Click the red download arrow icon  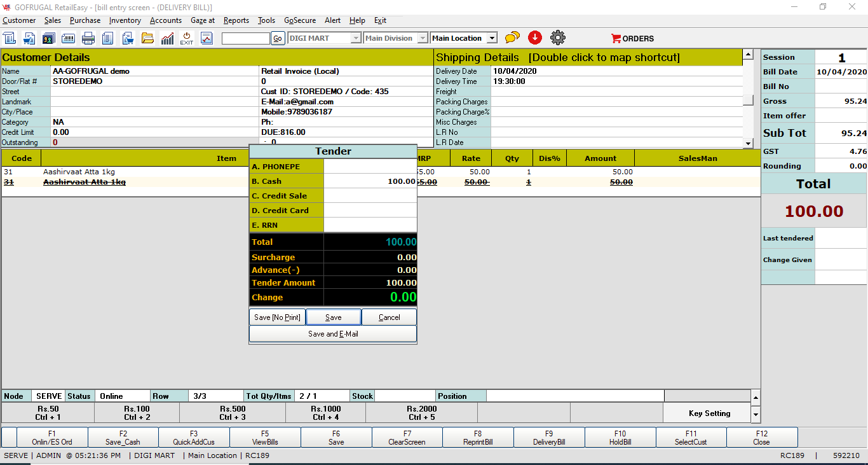[x=535, y=38]
